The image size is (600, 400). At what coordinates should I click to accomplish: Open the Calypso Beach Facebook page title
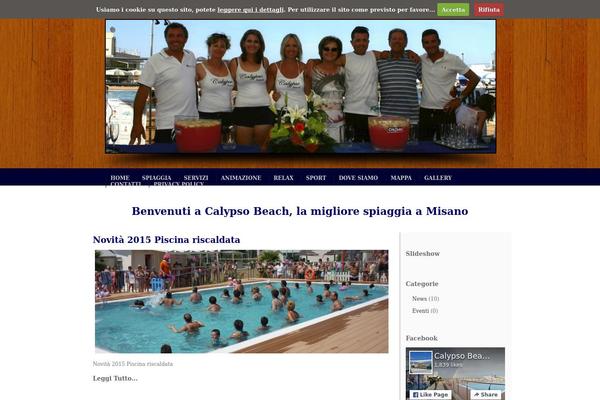click(461, 356)
